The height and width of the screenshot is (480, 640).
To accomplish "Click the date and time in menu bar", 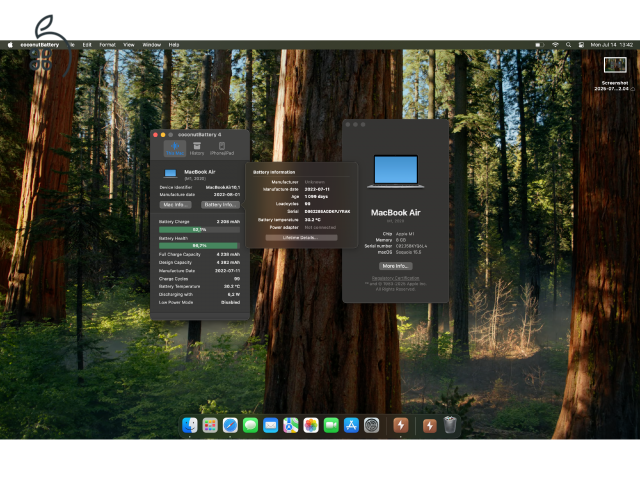I will pos(611,45).
